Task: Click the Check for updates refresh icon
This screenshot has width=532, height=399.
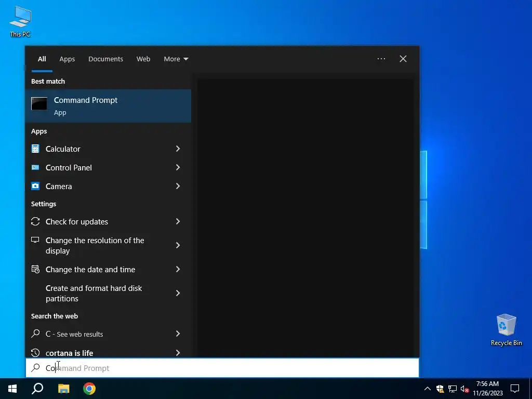Action: (x=35, y=221)
